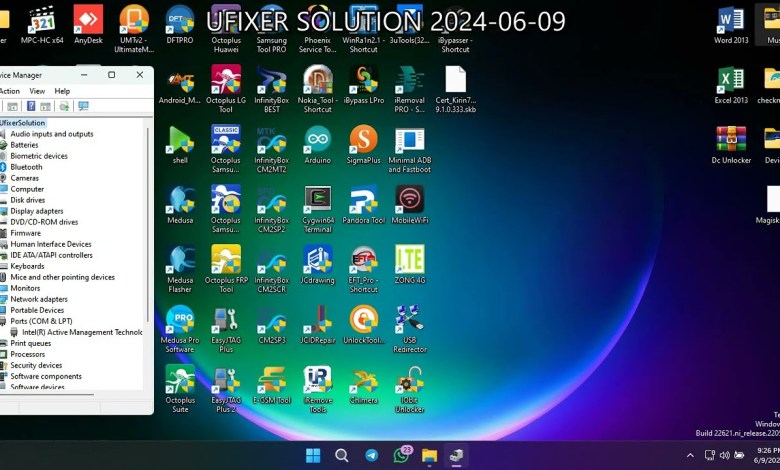Launch the Arduino IDE shortcut

pyautogui.click(x=317, y=145)
